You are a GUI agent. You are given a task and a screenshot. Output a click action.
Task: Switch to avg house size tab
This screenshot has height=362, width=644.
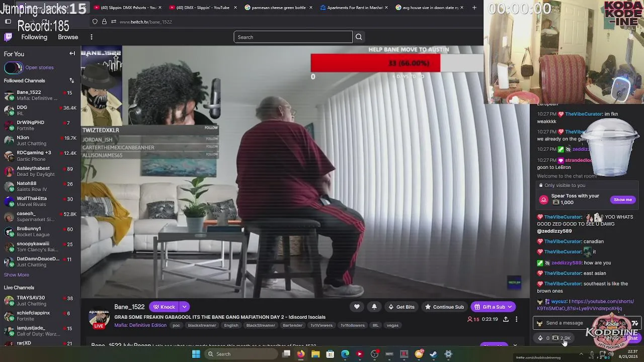coord(429,8)
